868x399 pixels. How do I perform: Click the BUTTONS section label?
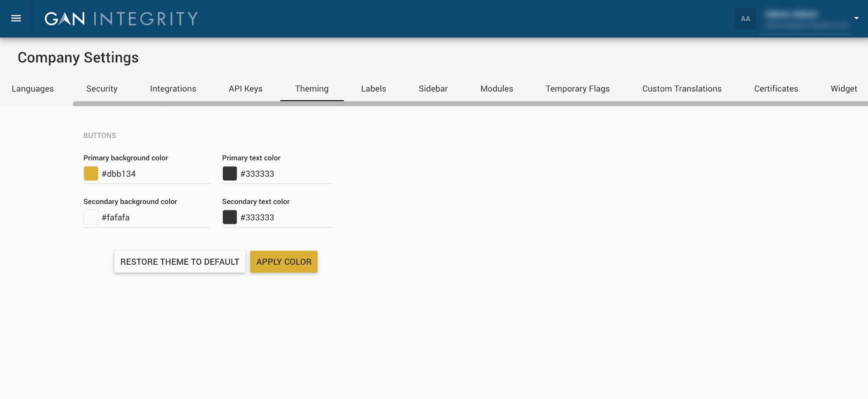point(100,136)
